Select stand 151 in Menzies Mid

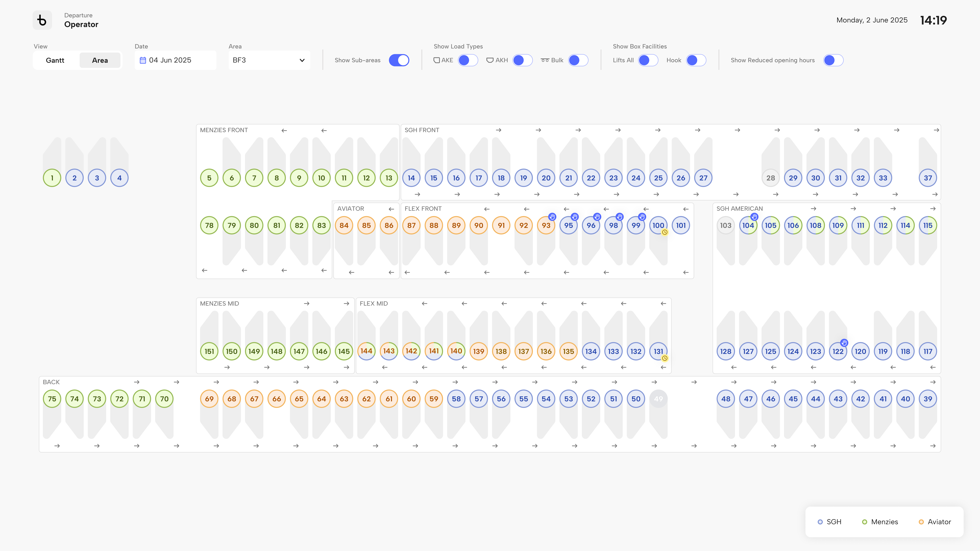[x=209, y=351]
